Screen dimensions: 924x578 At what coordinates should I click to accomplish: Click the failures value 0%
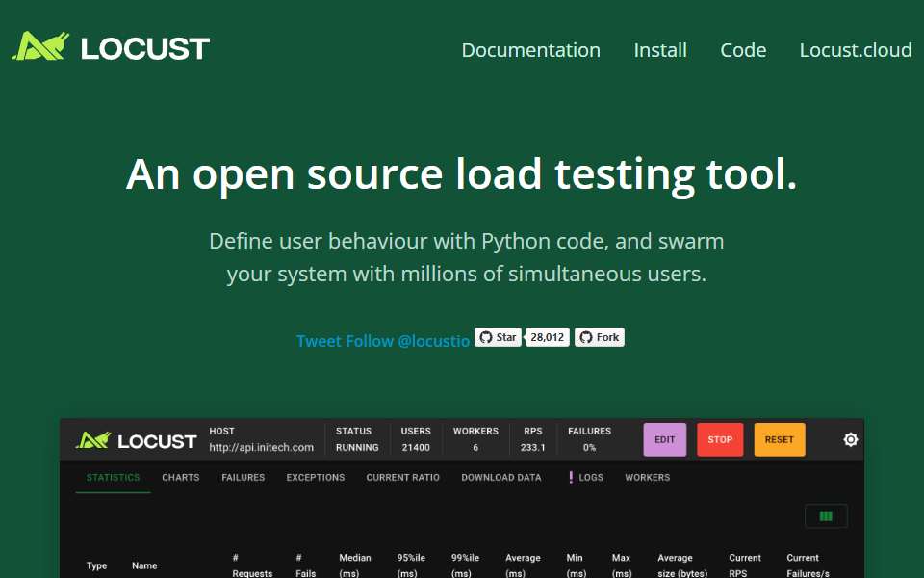coord(589,447)
